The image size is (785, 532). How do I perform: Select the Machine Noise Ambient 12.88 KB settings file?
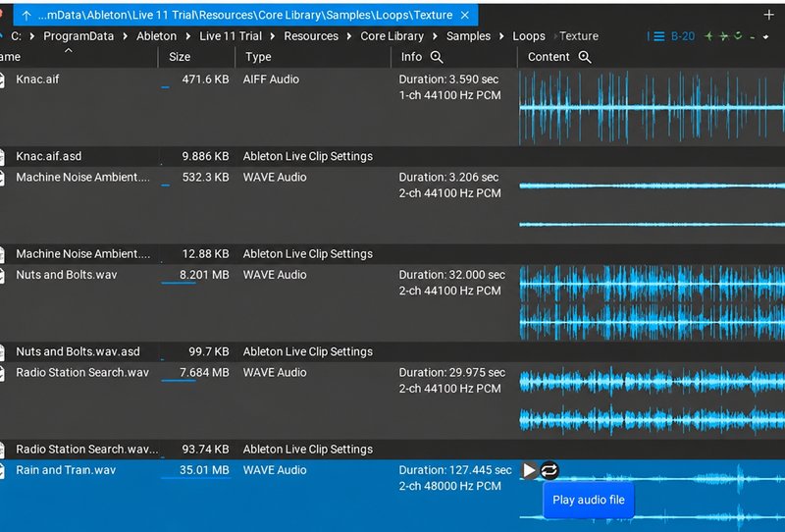tap(82, 254)
